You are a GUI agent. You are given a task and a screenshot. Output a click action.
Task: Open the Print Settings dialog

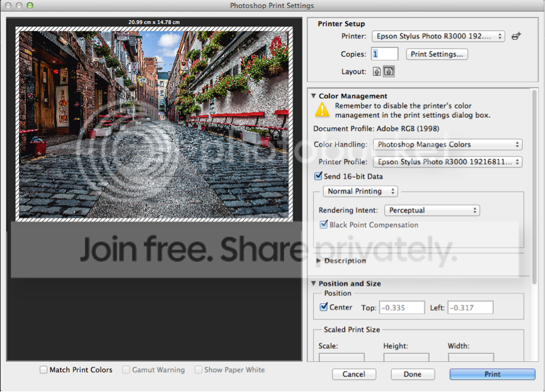point(437,54)
